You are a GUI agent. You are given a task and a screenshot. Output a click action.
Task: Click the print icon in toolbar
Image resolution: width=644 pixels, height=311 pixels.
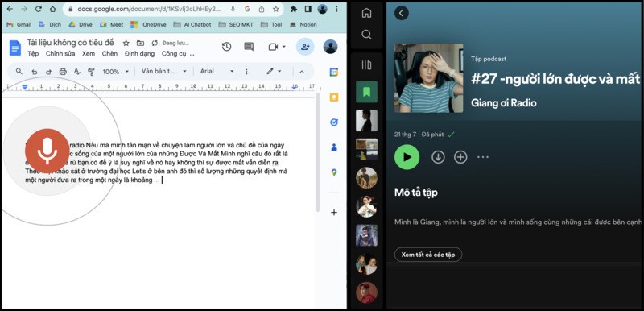pyautogui.click(x=63, y=72)
